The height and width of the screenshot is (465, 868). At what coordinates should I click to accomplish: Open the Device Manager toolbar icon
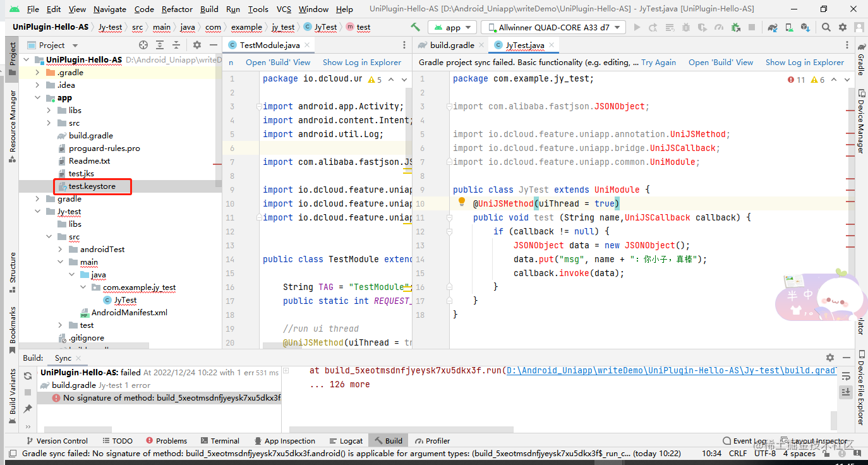[x=788, y=27]
